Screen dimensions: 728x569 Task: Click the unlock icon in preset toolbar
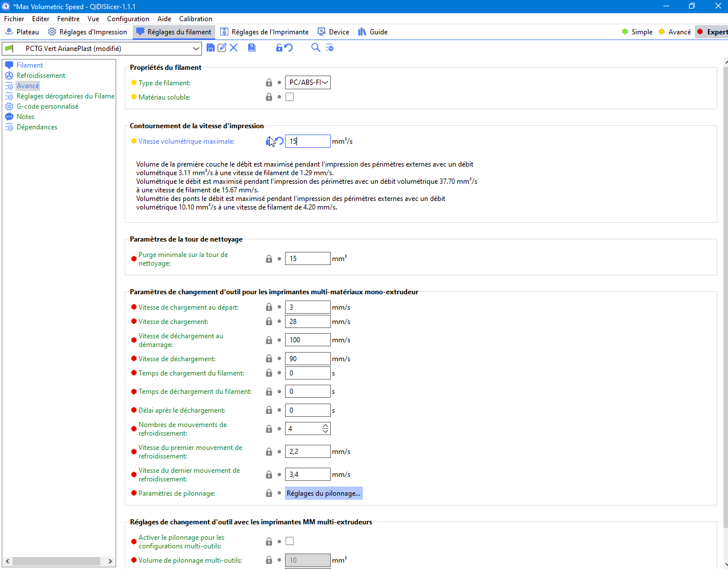click(x=279, y=48)
